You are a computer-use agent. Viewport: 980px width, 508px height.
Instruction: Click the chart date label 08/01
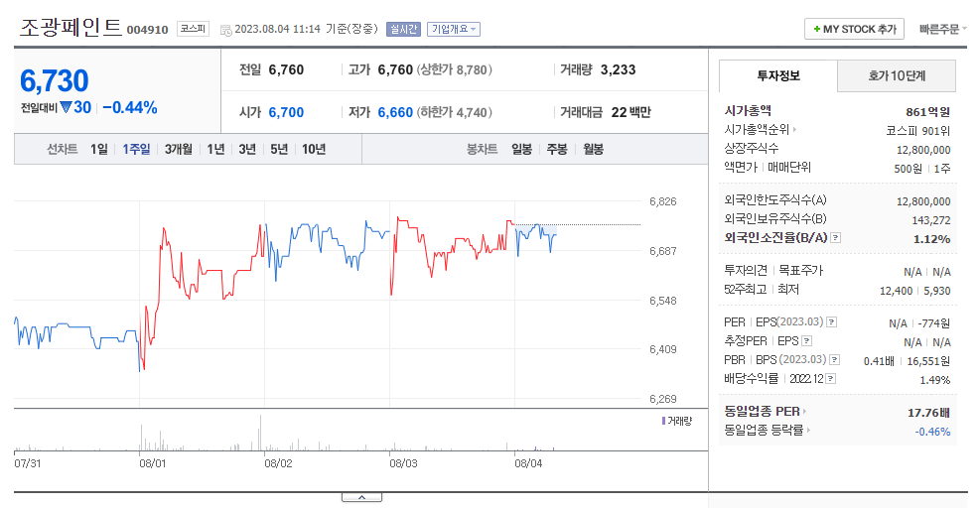coord(153,463)
